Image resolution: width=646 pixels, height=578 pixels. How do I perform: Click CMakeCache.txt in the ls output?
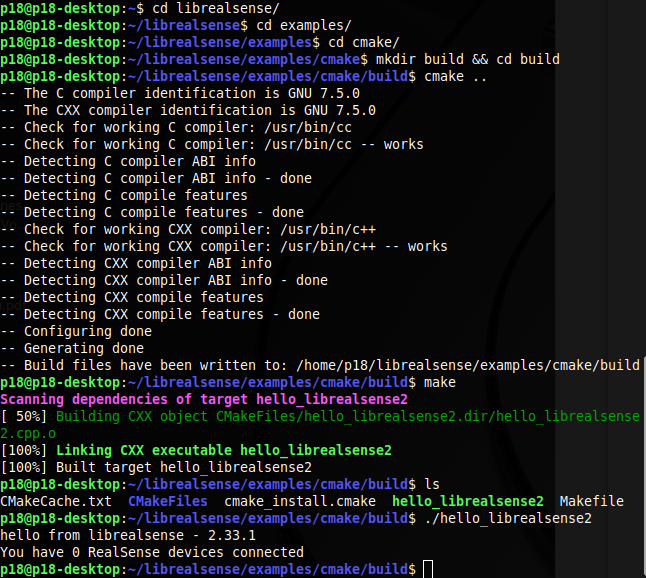click(x=56, y=501)
